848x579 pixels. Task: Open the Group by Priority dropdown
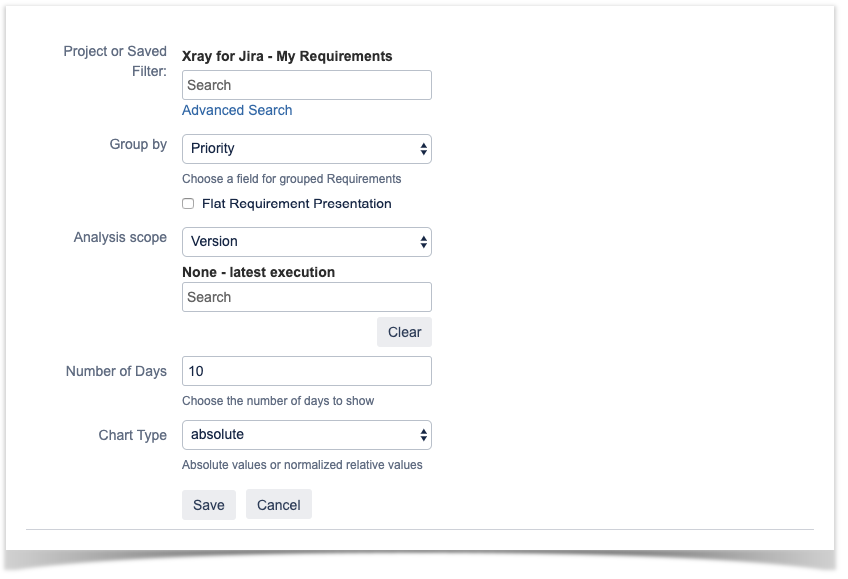click(307, 149)
